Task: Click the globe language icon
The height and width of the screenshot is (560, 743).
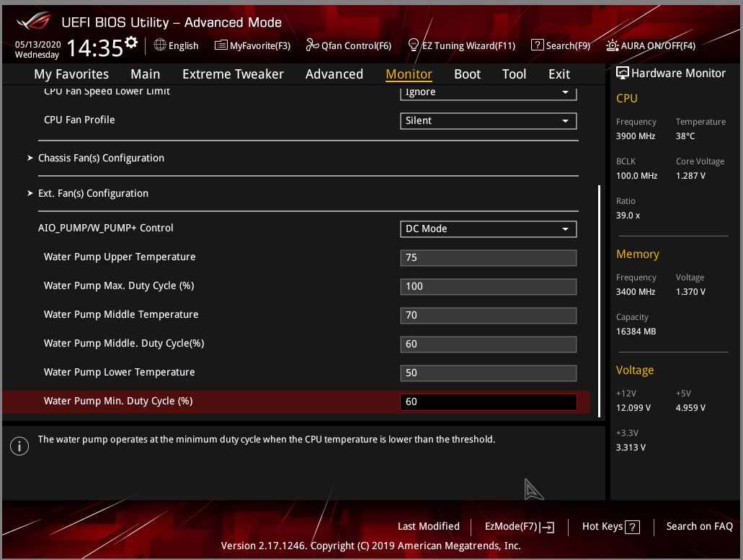Action: (x=160, y=45)
